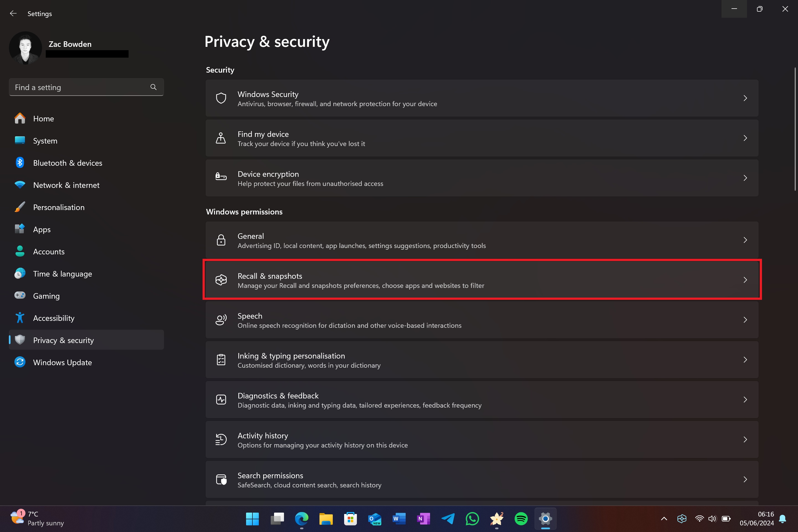
Task: Open Device encryption settings
Action: point(482,178)
